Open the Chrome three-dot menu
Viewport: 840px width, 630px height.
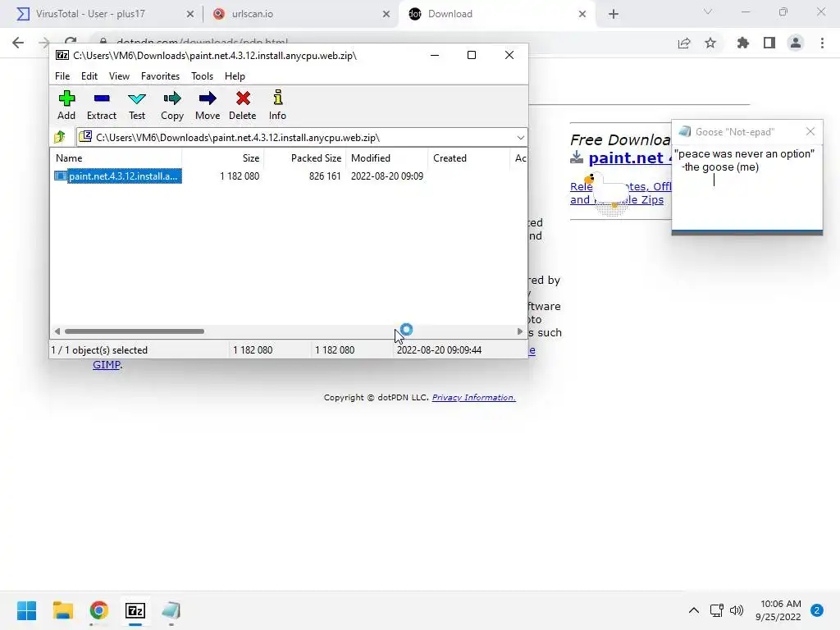pyautogui.click(x=822, y=43)
